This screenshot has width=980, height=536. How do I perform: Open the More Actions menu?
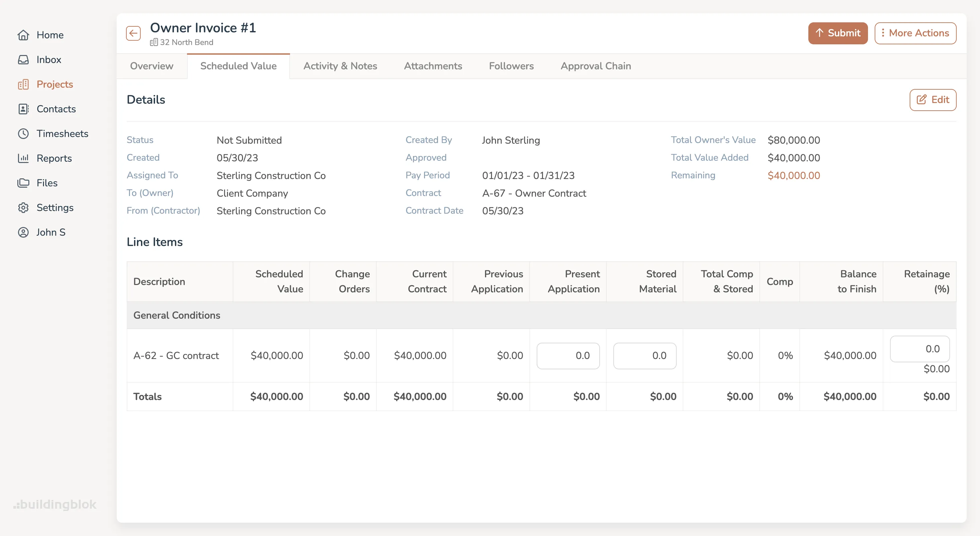point(915,33)
